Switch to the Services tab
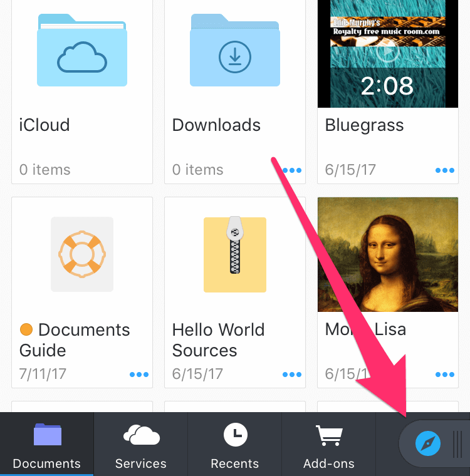This screenshot has height=476, width=470. pyautogui.click(x=141, y=444)
